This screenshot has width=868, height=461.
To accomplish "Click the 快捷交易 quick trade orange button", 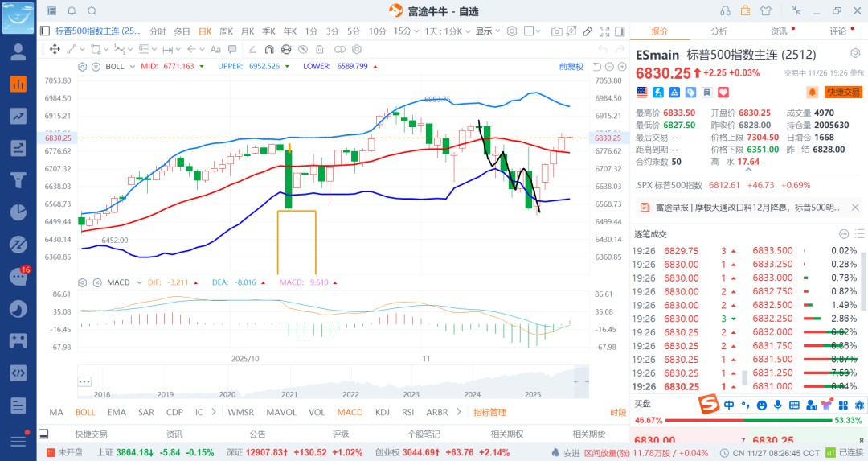I will tap(843, 92).
